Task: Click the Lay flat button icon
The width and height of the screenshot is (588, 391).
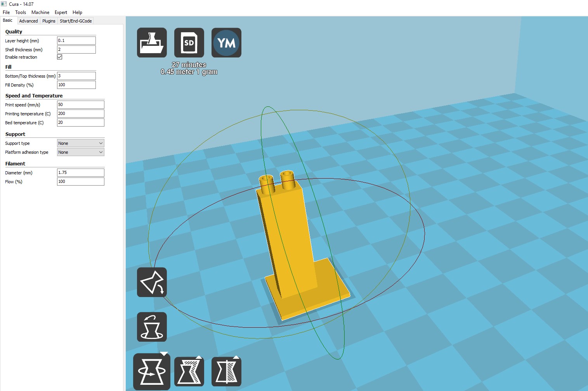Action: pyautogui.click(x=152, y=282)
